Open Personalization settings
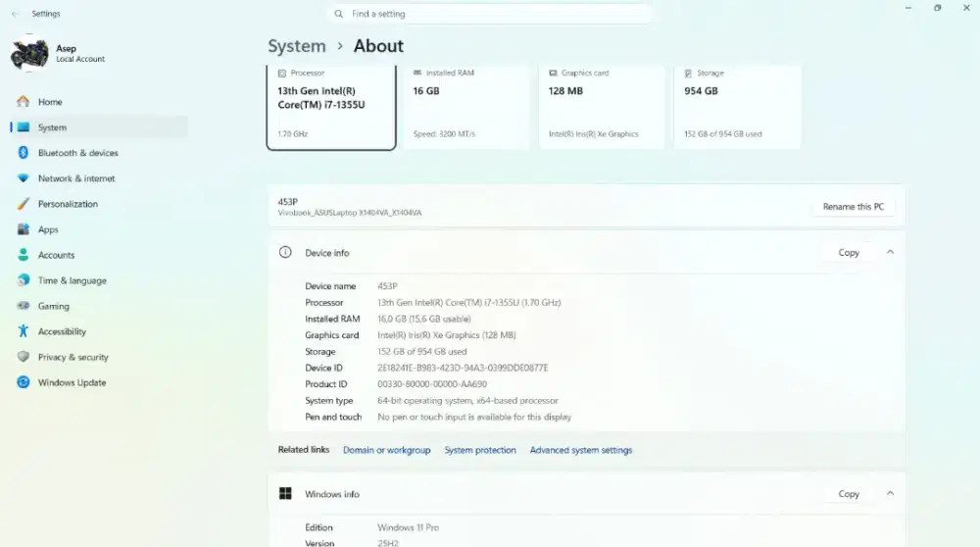This screenshot has height=547, width=980. (99, 204)
